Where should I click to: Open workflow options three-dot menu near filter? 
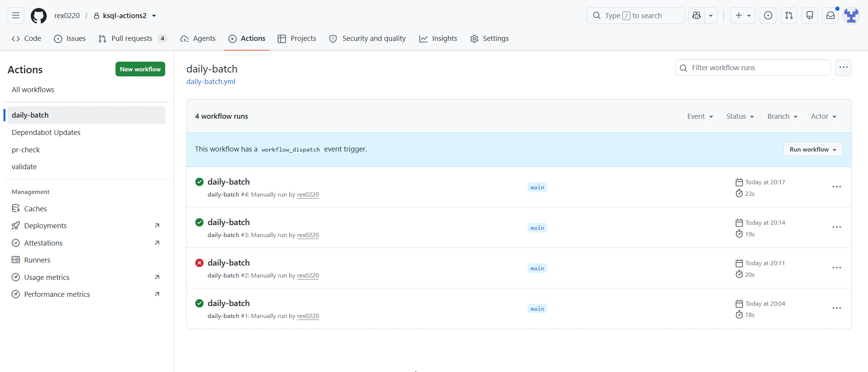(843, 67)
